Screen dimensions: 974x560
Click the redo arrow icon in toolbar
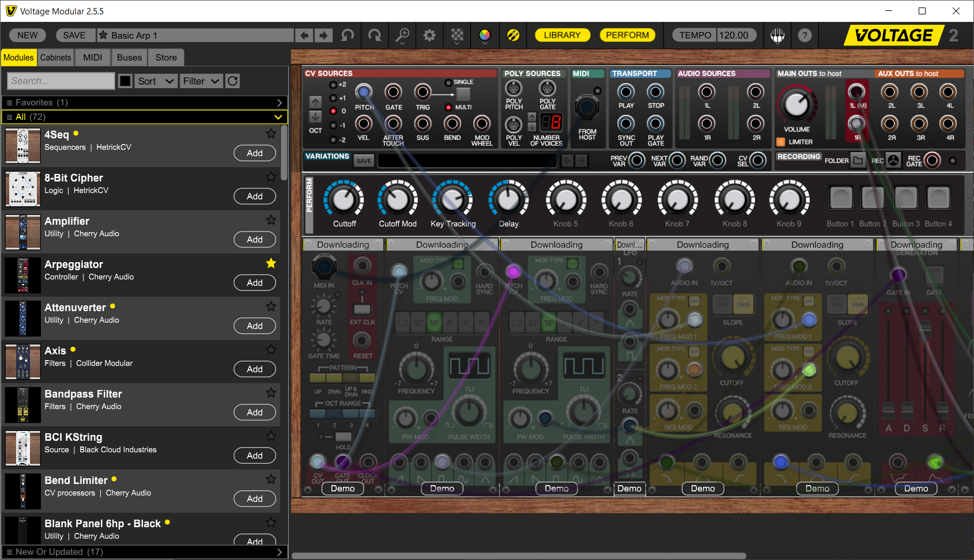pyautogui.click(x=375, y=35)
